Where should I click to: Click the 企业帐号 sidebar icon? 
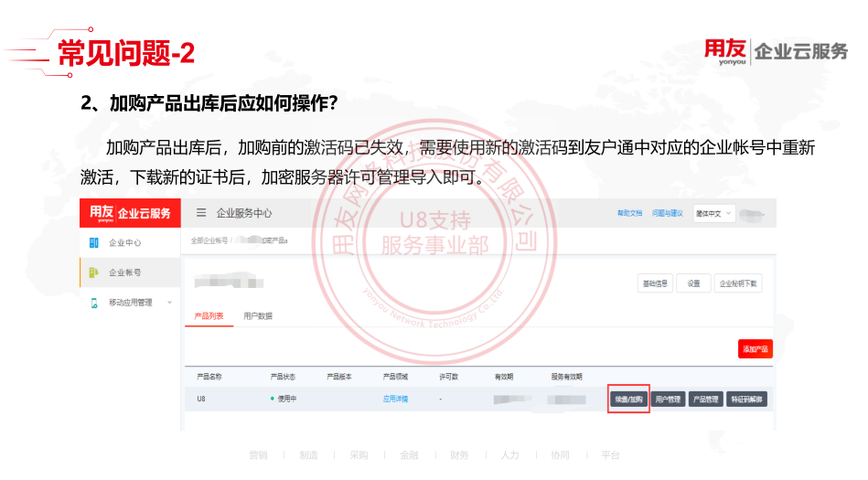(x=93, y=272)
